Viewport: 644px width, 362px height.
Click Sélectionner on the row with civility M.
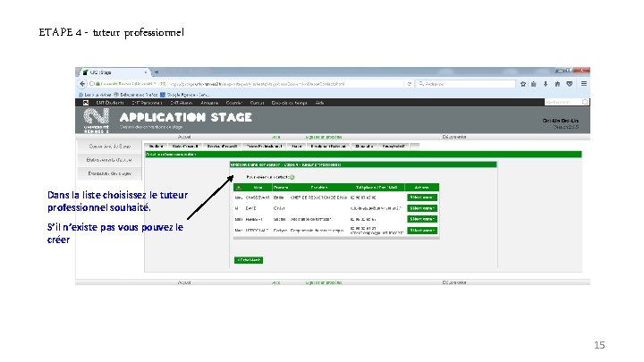[422, 208]
